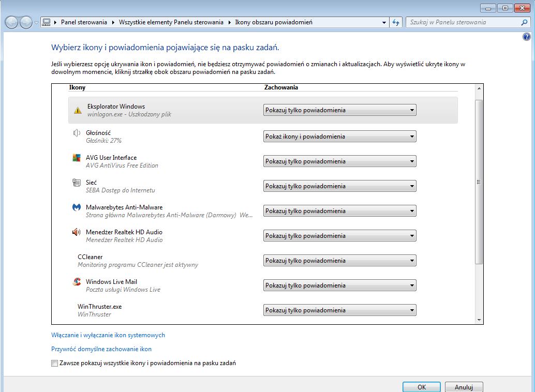Select 'winlogon.exe - Uszkodzony plik' text
This screenshot has height=392, width=535.
[129, 114]
